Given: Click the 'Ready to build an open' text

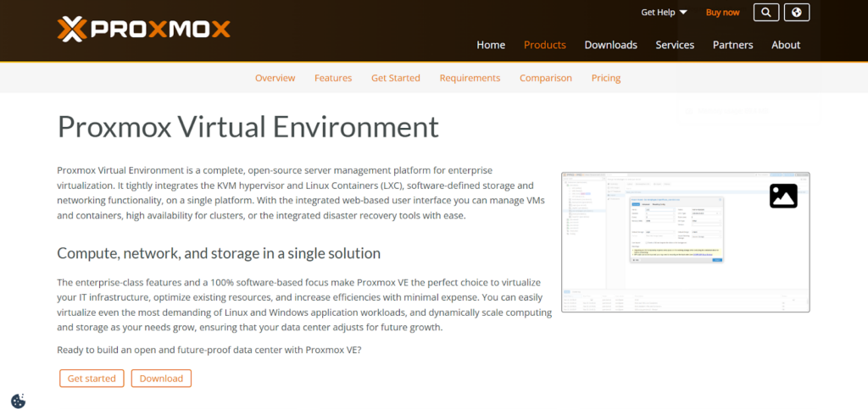Looking at the screenshot, I should click(209, 350).
